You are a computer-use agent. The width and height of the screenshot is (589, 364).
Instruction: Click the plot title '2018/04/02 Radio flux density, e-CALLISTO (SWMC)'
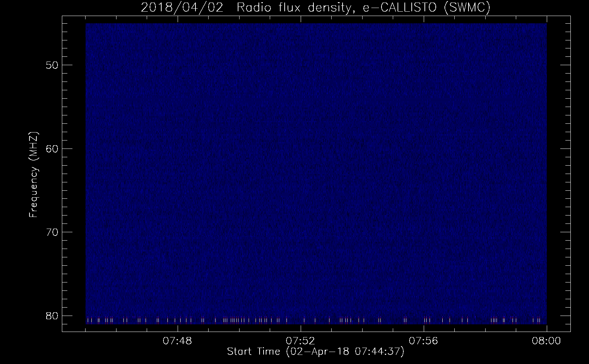(x=316, y=8)
